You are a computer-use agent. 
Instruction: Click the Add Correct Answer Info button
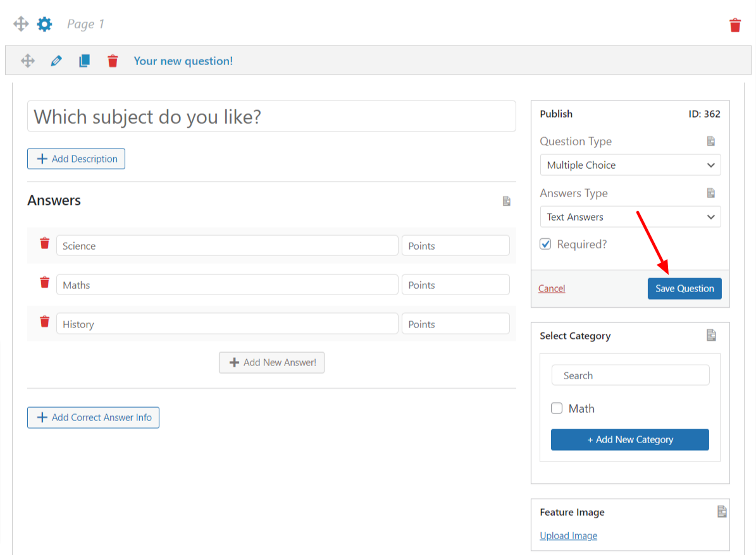[93, 417]
